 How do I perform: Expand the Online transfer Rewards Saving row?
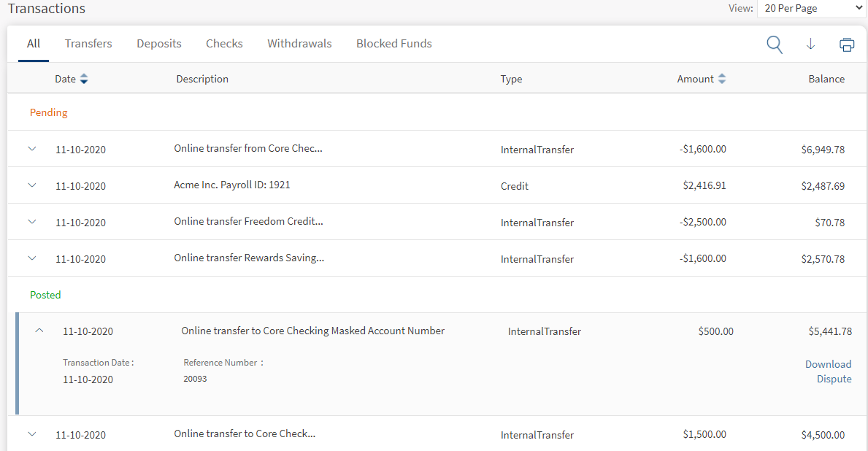(31, 258)
